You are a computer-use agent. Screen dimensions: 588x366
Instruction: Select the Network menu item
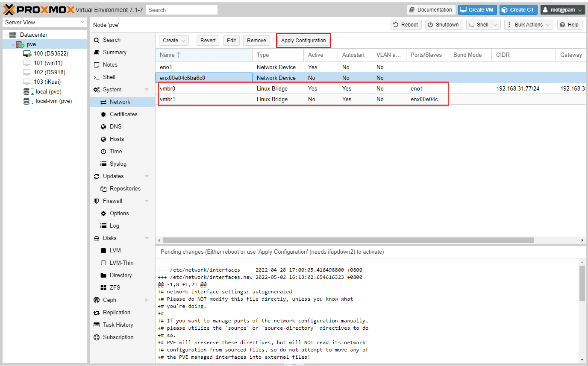pos(122,102)
